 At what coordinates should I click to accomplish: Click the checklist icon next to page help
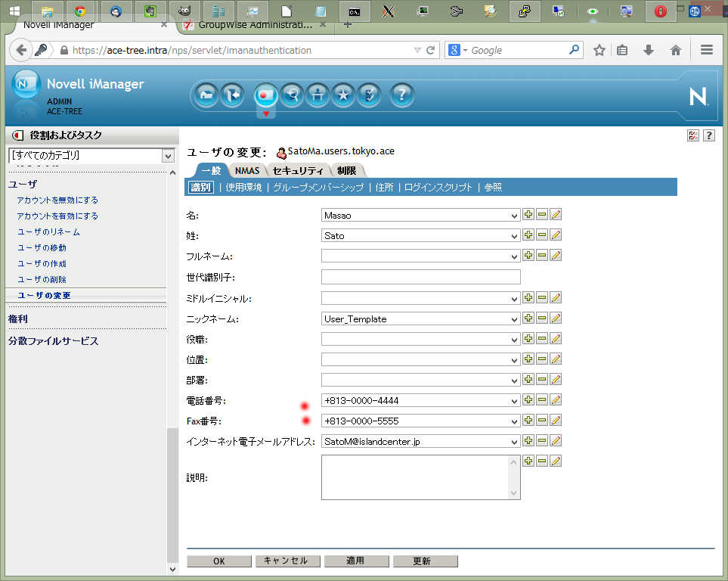(x=693, y=135)
